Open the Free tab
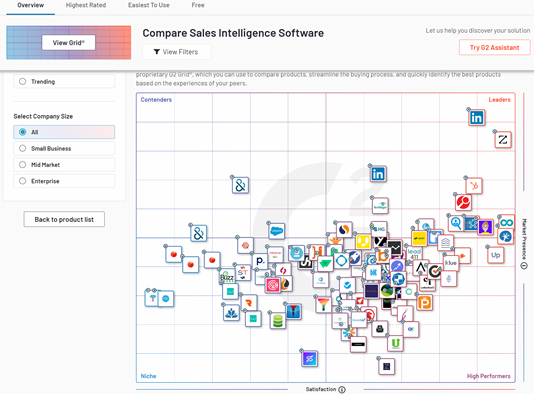Image resolution: width=534 pixels, height=394 pixels. point(198,5)
